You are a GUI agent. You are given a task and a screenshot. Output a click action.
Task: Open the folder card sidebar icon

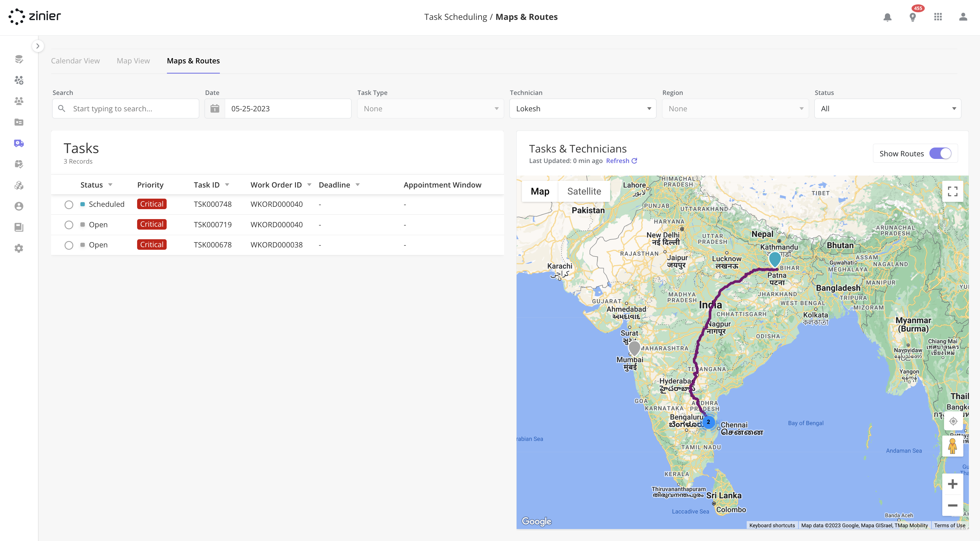pyautogui.click(x=19, y=122)
